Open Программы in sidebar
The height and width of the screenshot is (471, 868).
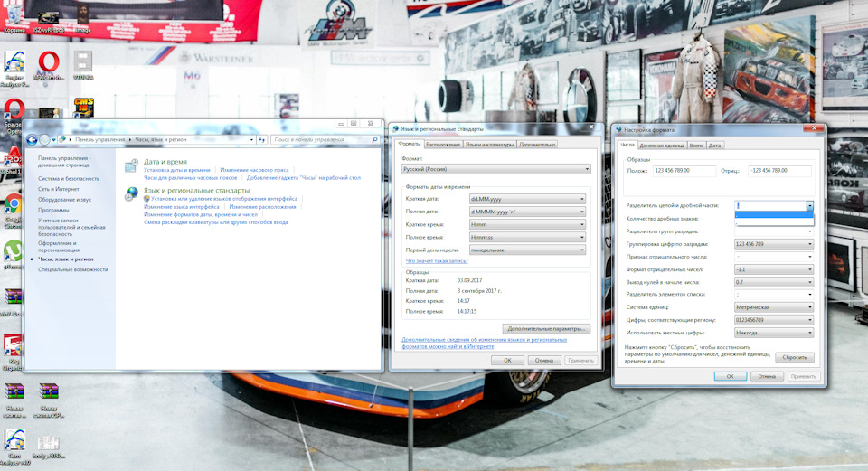(x=53, y=211)
